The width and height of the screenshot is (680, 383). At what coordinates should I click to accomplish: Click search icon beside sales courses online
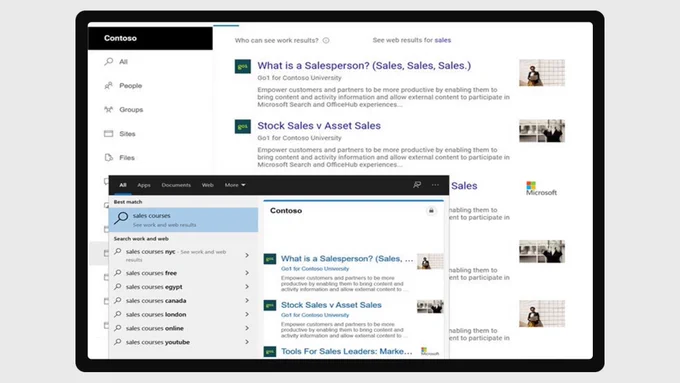[118, 328]
